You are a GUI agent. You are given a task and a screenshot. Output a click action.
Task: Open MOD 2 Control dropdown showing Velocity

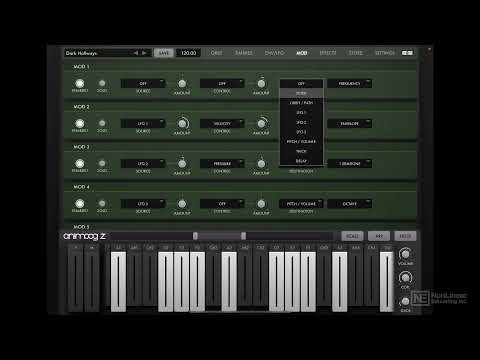coord(222,123)
